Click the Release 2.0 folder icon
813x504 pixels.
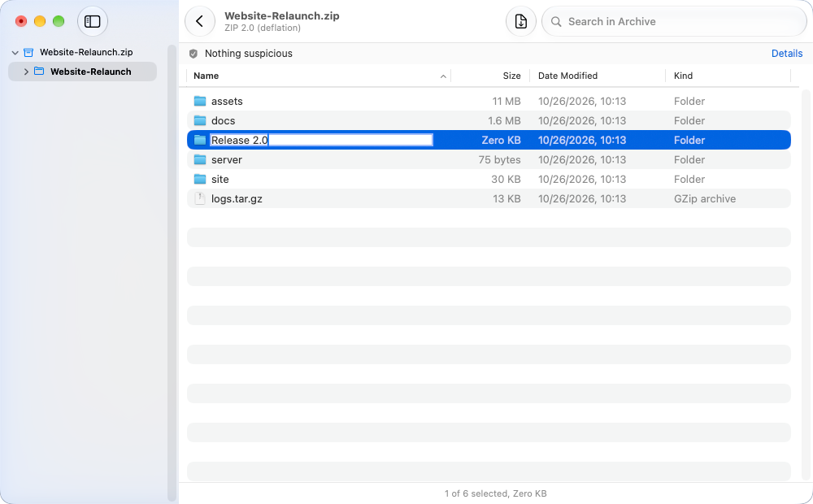tap(200, 140)
